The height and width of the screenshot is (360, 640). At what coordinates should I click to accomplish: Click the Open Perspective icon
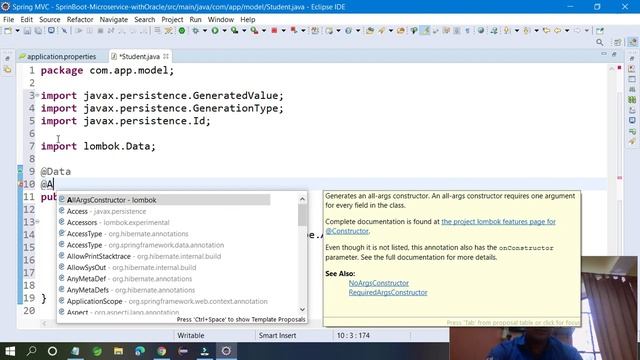pos(618,42)
